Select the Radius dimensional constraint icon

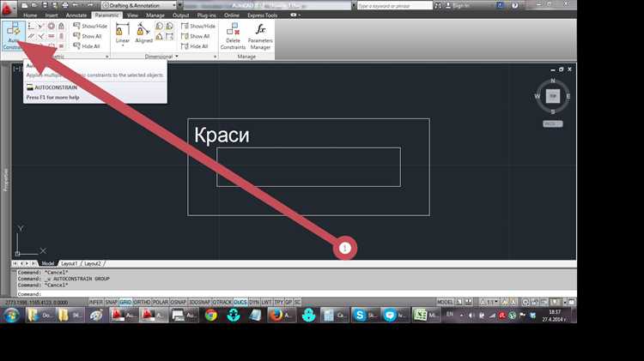(x=160, y=27)
